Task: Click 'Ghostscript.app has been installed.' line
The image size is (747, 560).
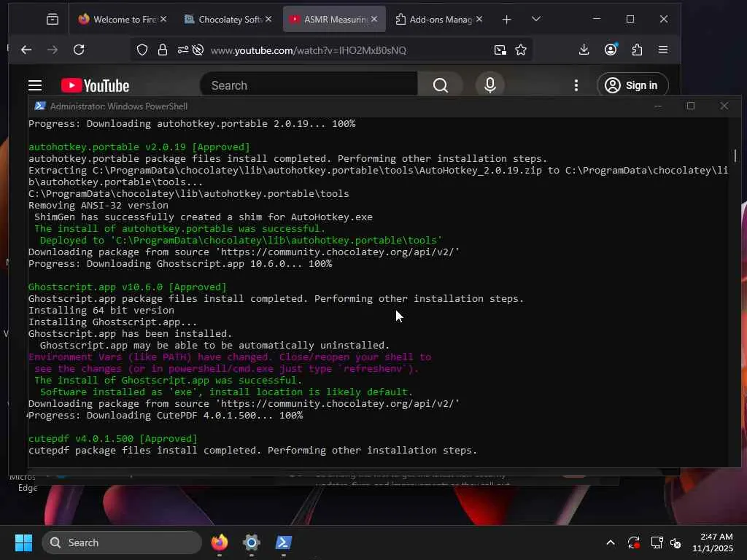Action: pyautogui.click(x=130, y=333)
